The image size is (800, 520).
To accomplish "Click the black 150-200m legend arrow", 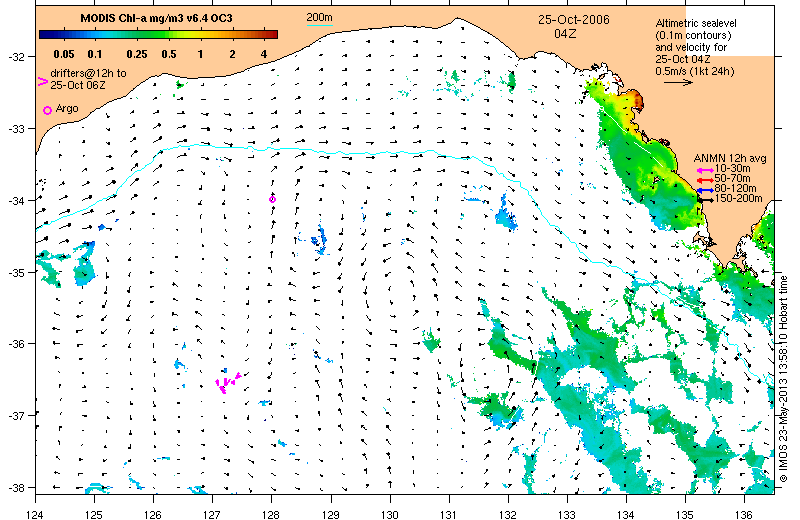I will click(705, 200).
